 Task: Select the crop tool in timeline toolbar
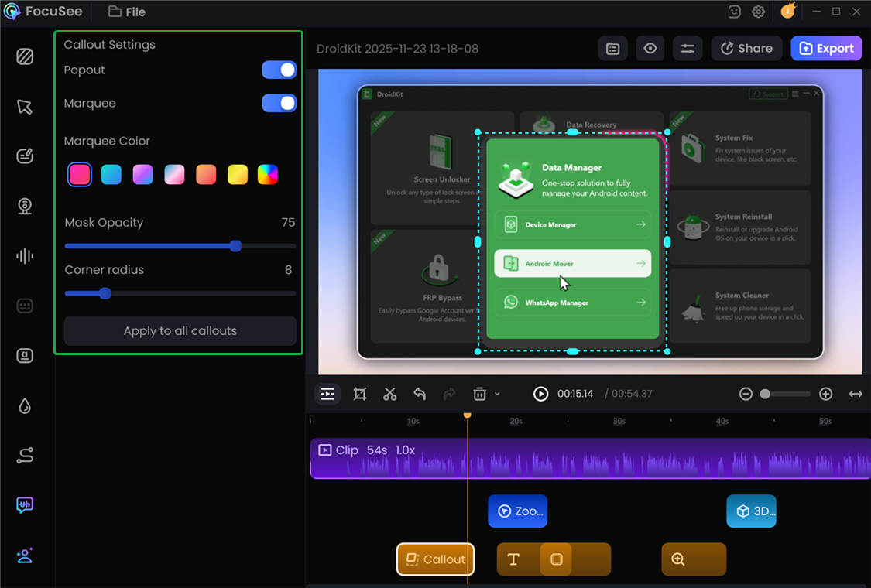coord(360,395)
